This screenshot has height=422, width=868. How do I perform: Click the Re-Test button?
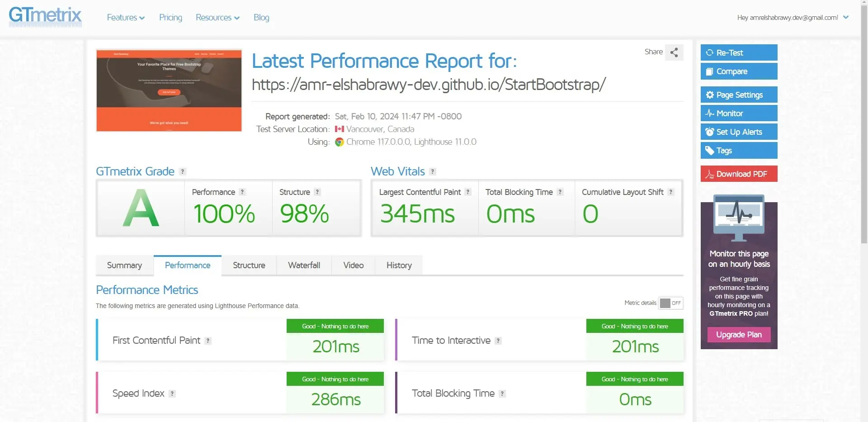click(739, 52)
